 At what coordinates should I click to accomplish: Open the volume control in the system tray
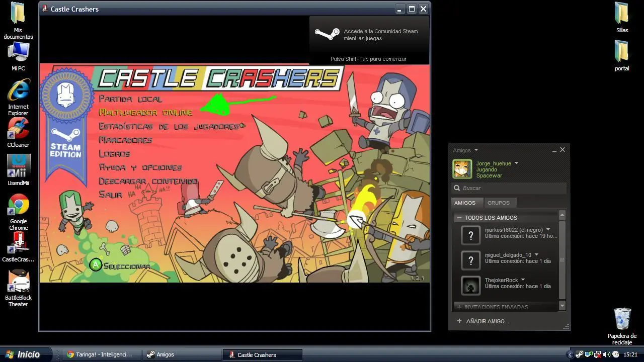[x=606, y=354]
